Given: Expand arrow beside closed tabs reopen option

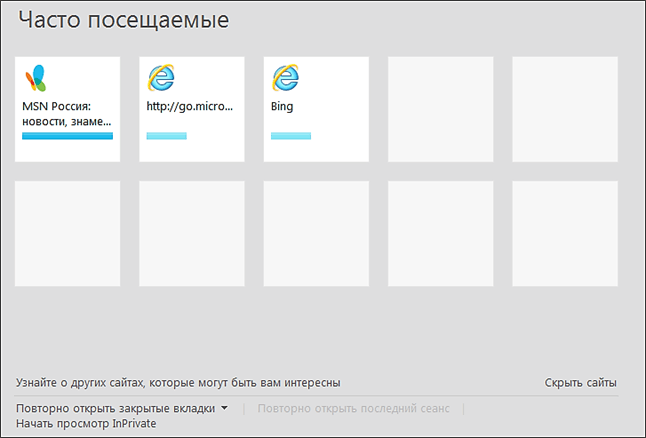Looking at the screenshot, I should (225, 408).
